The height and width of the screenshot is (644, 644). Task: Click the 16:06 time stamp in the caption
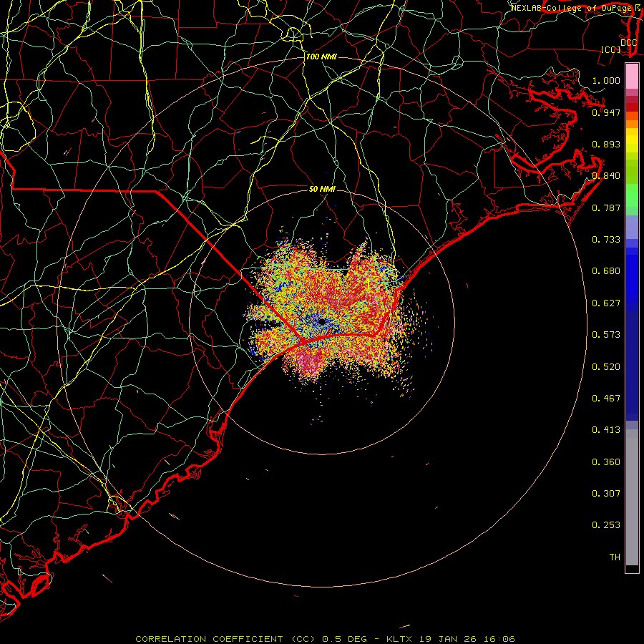499,639
